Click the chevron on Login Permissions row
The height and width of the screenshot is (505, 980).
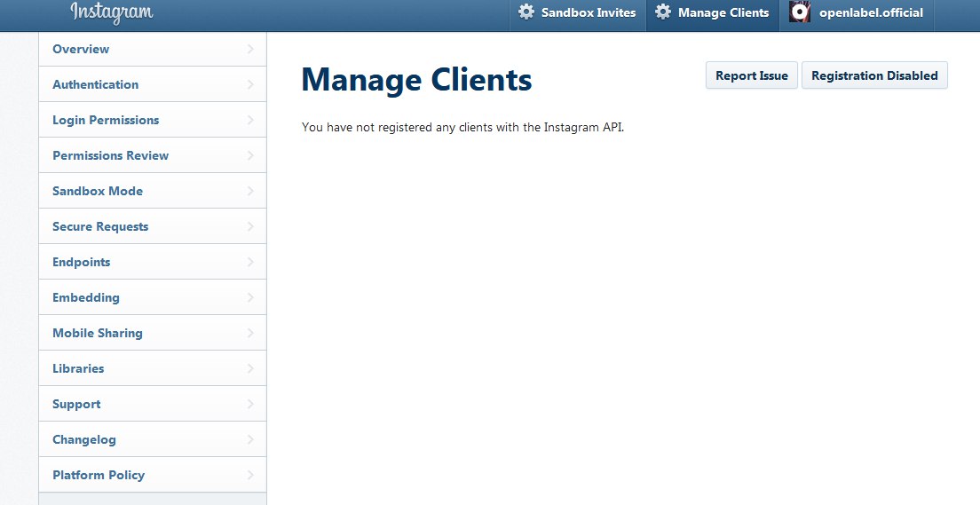point(250,120)
